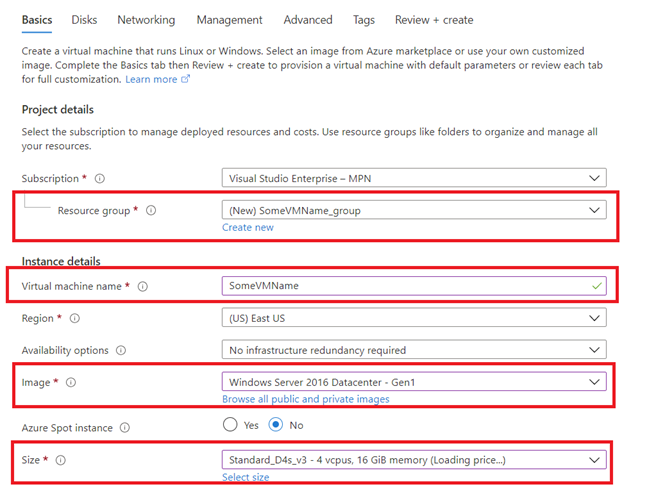Go to the Networking tab

(146, 20)
